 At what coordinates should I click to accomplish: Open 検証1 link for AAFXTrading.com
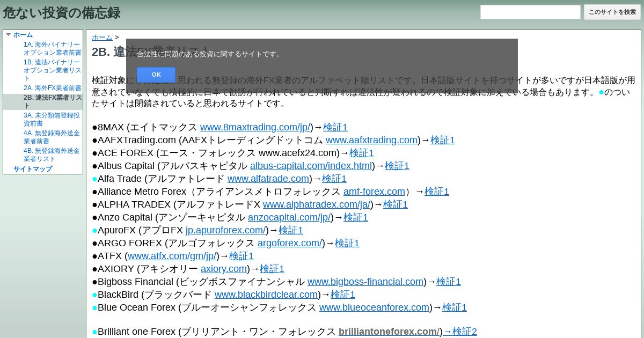pos(443,140)
